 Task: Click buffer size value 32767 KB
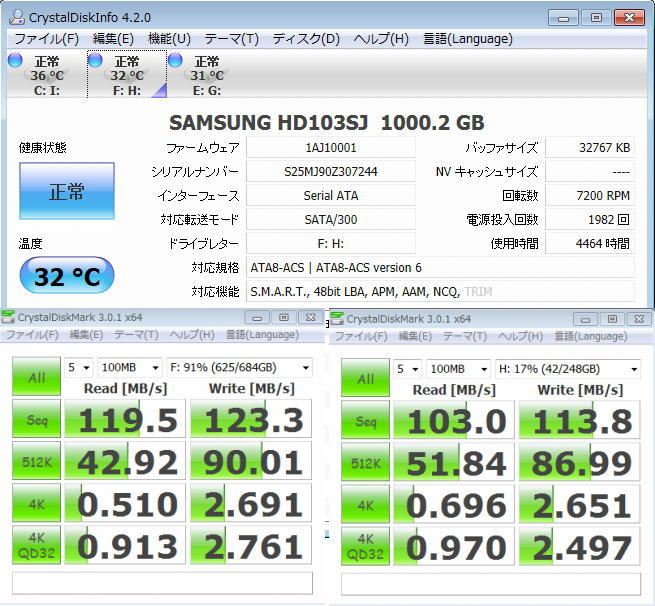590,147
